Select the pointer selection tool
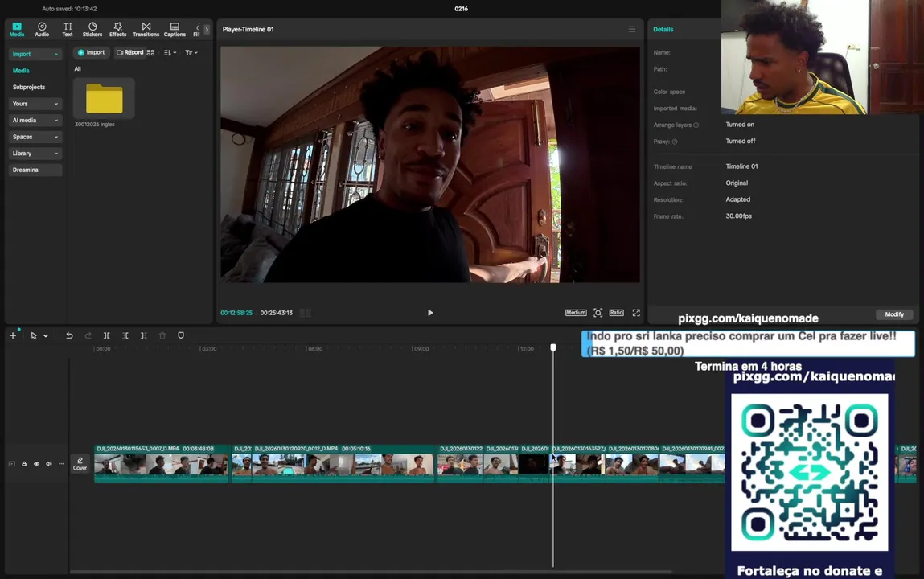Screen dimensions: 924x579 (34, 335)
